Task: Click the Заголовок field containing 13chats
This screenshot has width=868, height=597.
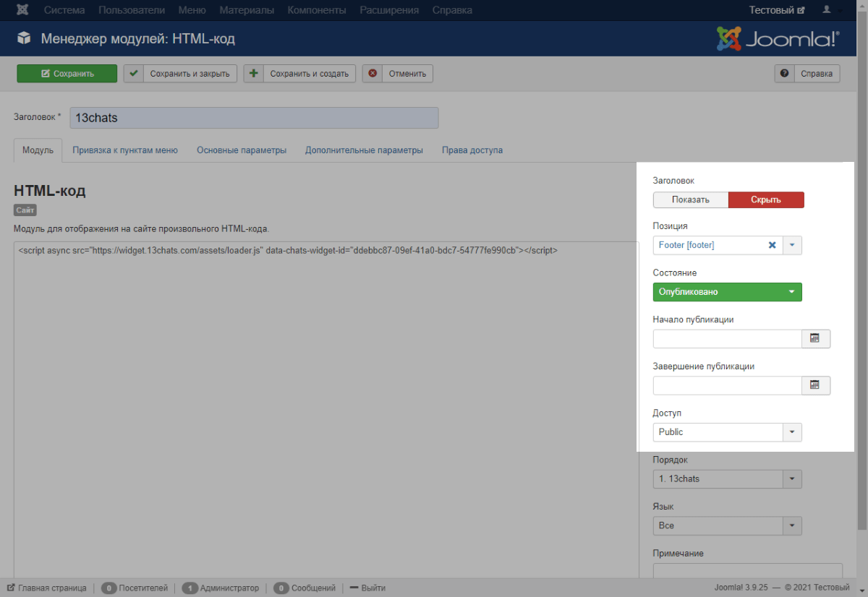Action: [x=255, y=118]
